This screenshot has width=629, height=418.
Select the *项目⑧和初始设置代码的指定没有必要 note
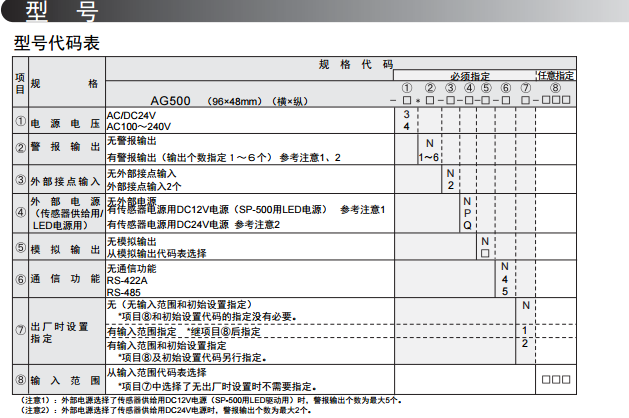coord(207,317)
